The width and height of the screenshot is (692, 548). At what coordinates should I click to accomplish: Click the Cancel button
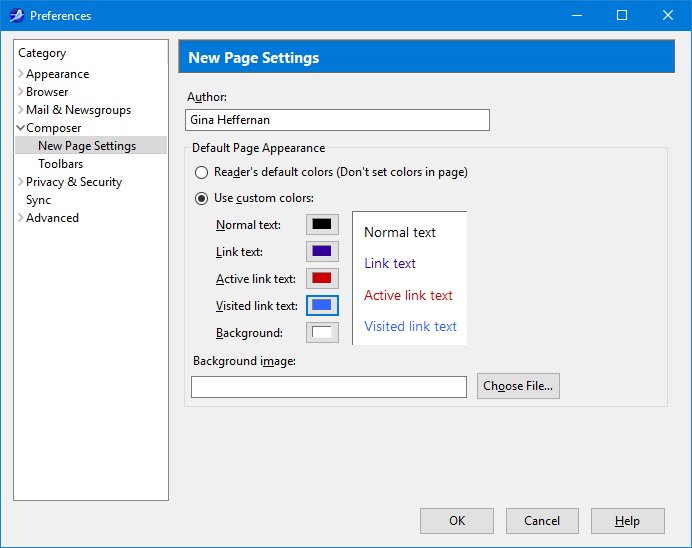pyautogui.click(x=542, y=521)
